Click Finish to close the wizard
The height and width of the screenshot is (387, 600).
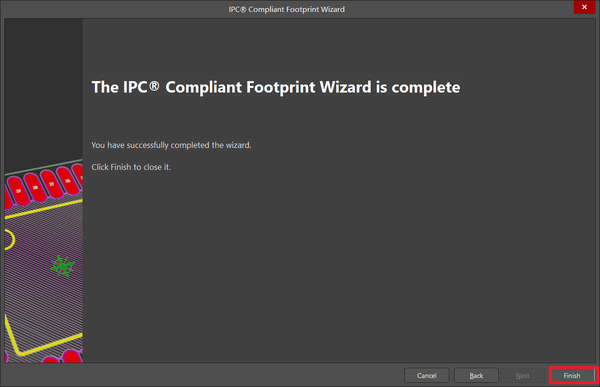572,376
